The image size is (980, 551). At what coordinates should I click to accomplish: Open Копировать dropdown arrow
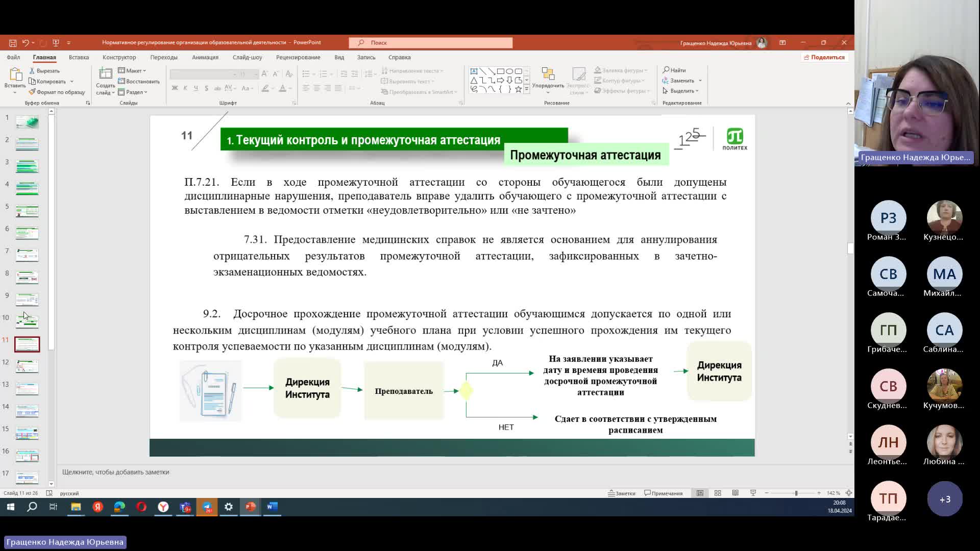point(72,82)
